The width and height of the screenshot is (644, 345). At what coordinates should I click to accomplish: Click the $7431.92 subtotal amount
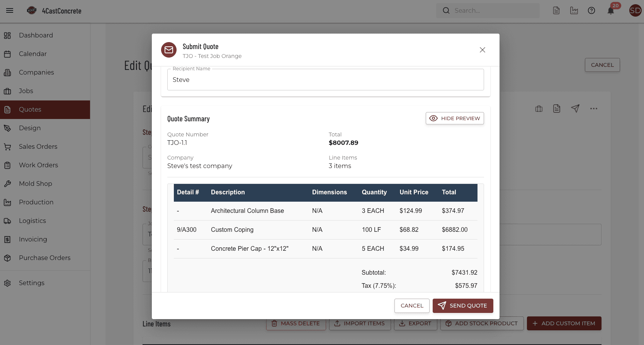tap(464, 273)
